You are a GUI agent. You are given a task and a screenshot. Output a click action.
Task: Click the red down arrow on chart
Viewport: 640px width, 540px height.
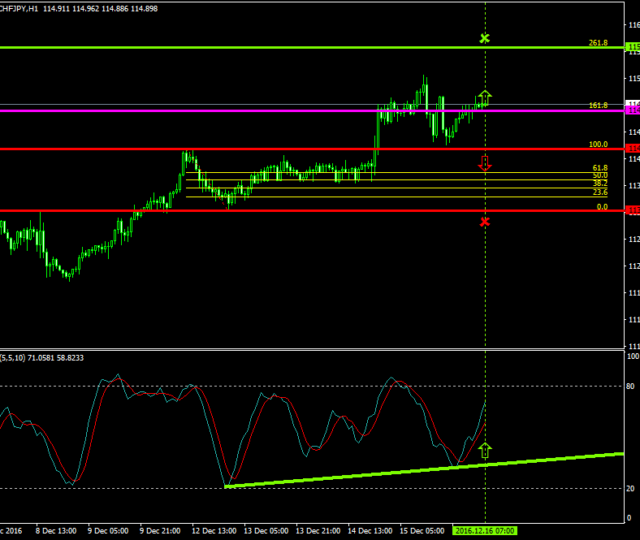485,162
